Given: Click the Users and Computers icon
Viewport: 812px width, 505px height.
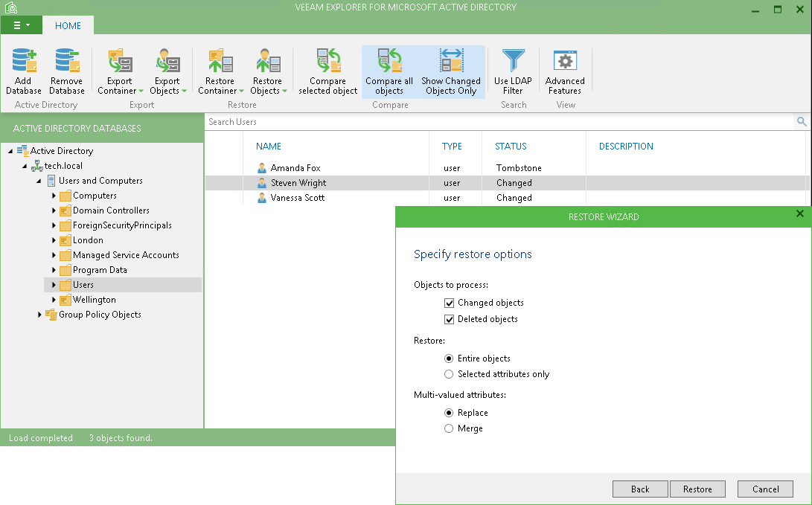Looking at the screenshot, I should coord(51,181).
